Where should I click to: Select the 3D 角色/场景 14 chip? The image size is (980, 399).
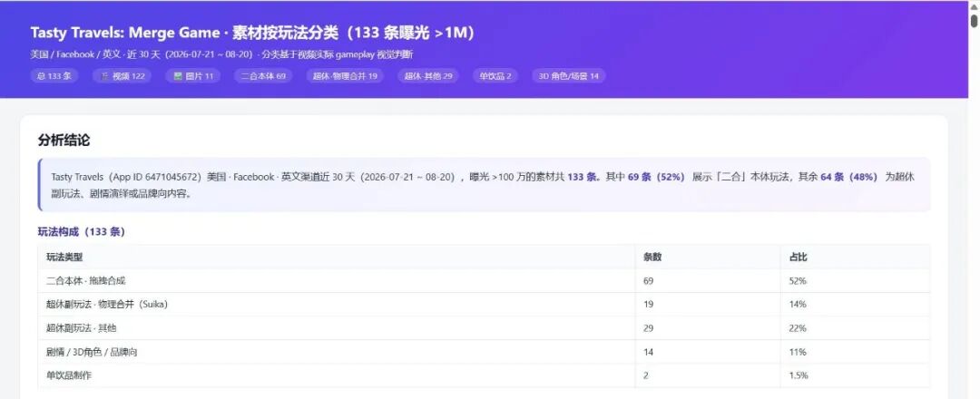pyautogui.click(x=569, y=76)
